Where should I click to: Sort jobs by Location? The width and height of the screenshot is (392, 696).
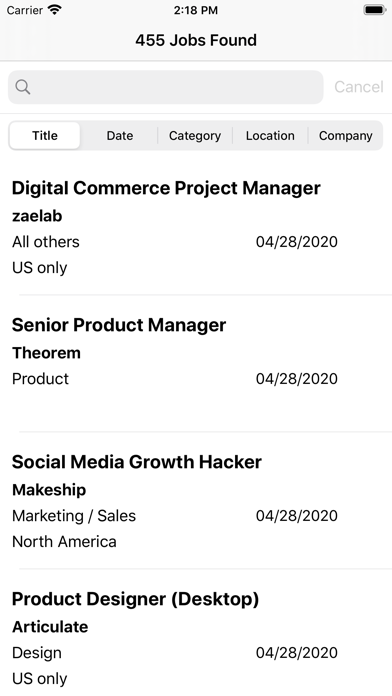tap(270, 135)
